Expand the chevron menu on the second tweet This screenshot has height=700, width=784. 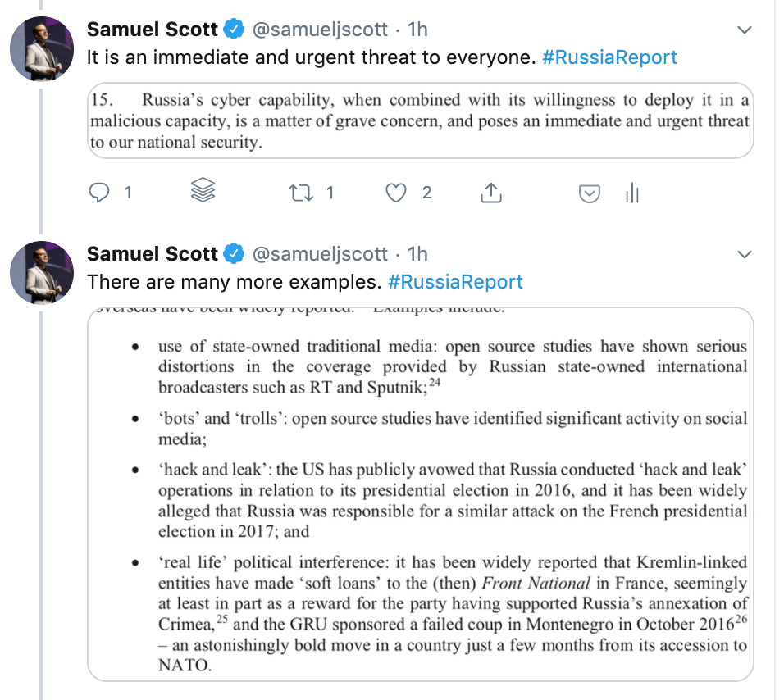point(745,255)
